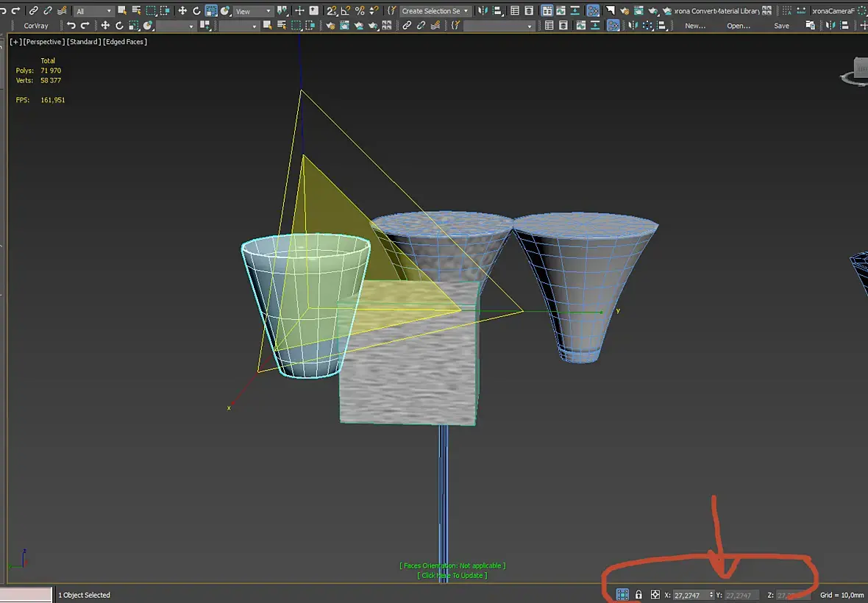Open the 'All' selection filter dropdown
The height and width of the screenshot is (603, 868).
click(x=93, y=11)
